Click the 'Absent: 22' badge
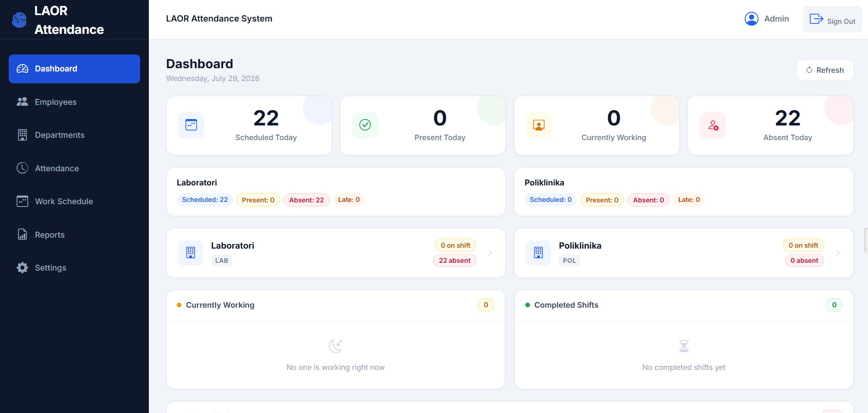Viewport: 868px width, 413px height. [306, 200]
